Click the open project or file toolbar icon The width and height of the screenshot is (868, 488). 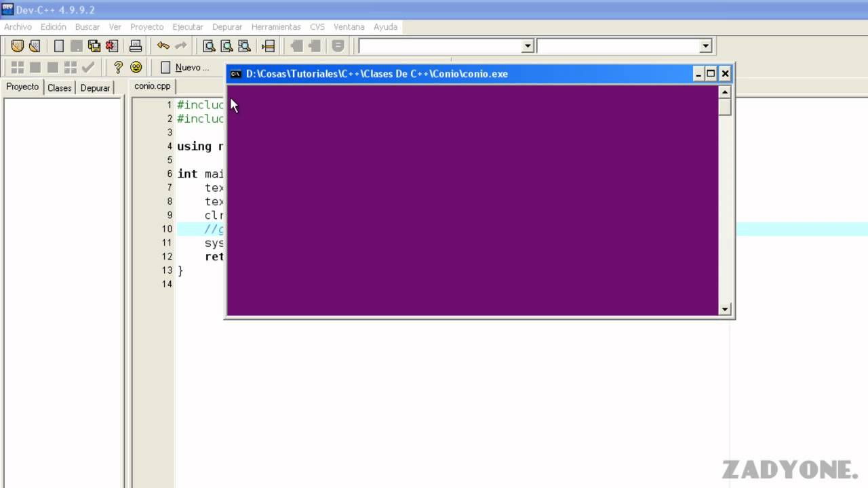point(35,46)
